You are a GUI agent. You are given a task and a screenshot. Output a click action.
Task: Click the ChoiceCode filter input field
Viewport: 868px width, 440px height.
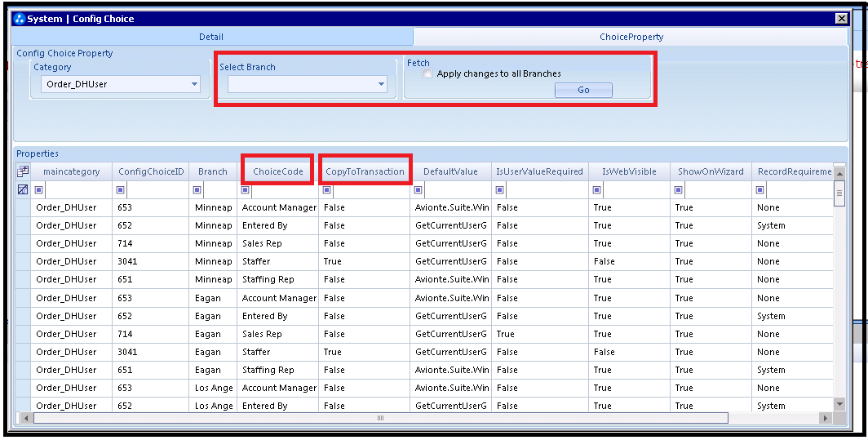tap(285, 190)
